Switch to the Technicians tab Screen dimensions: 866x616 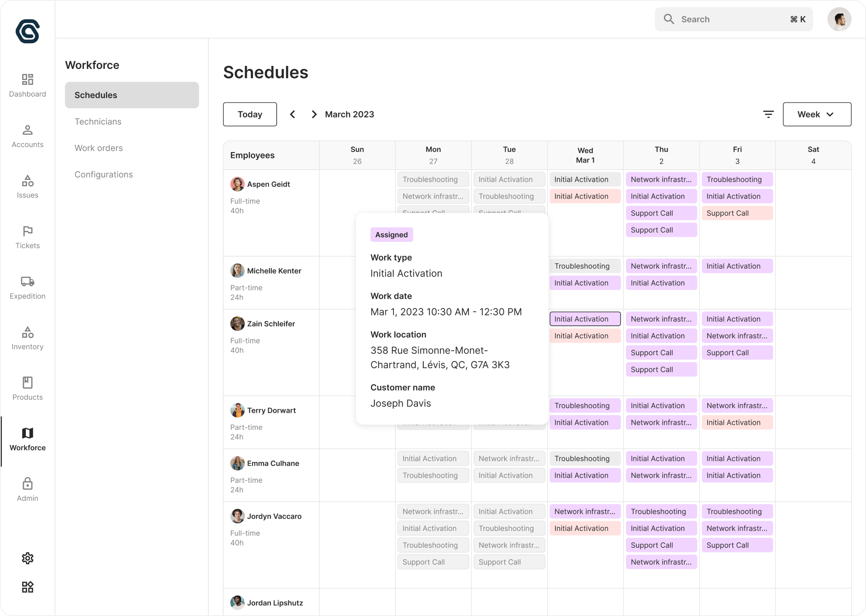click(98, 122)
